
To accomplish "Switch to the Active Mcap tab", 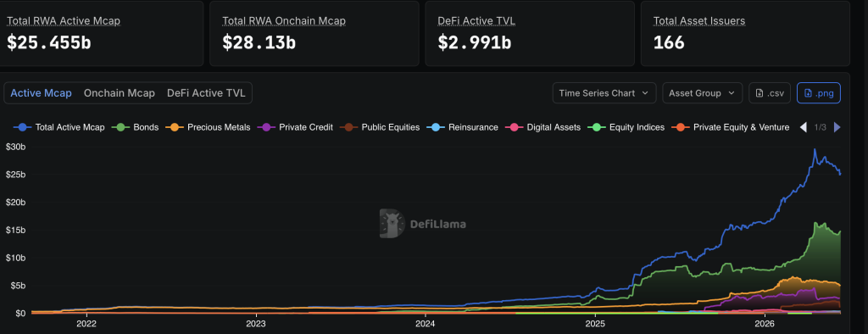I will pos(41,93).
